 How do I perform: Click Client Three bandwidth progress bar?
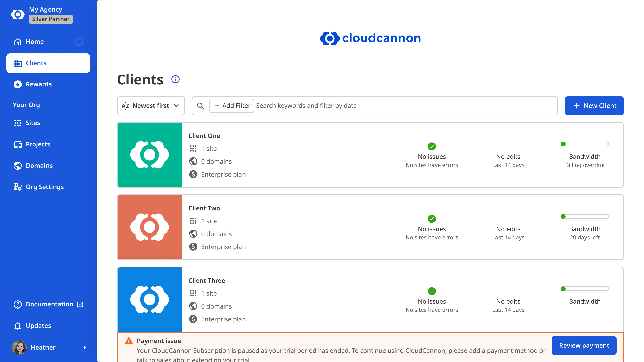[x=584, y=289]
